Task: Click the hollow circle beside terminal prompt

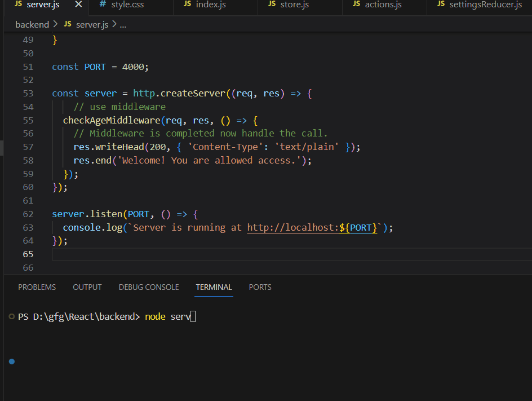Action: point(12,316)
